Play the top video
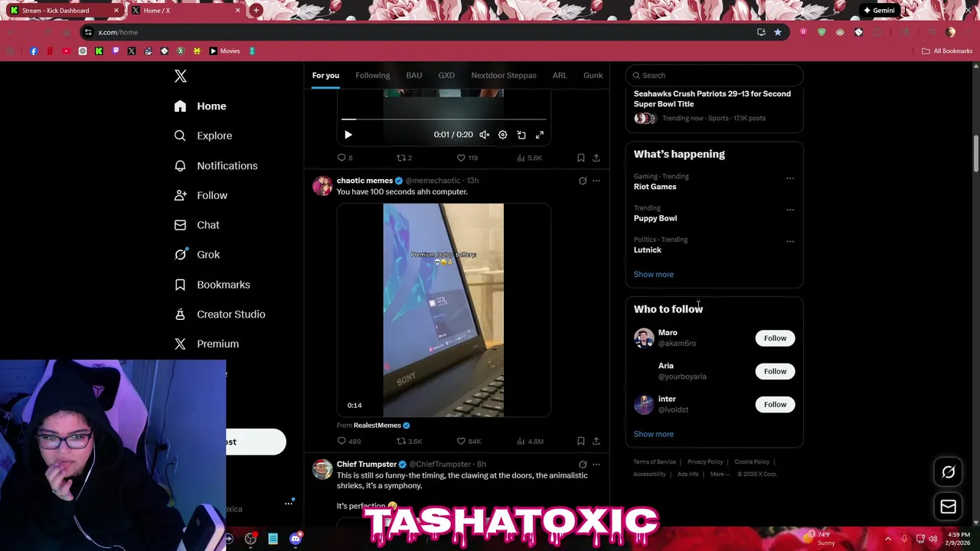 point(348,135)
